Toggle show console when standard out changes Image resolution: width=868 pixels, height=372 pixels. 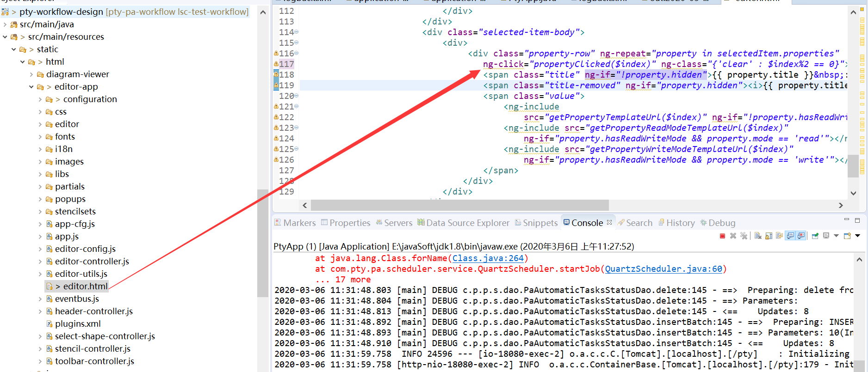coord(790,236)
